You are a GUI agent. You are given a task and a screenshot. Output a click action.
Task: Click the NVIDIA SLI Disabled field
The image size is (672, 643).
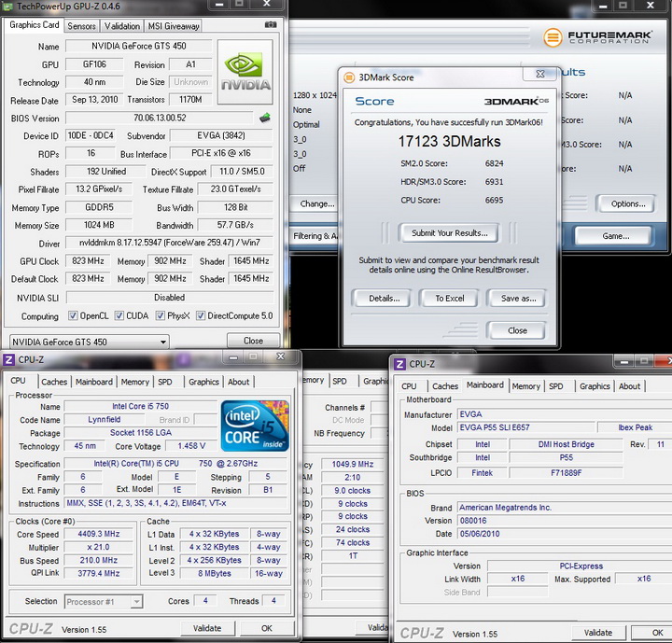click(170, 297)
